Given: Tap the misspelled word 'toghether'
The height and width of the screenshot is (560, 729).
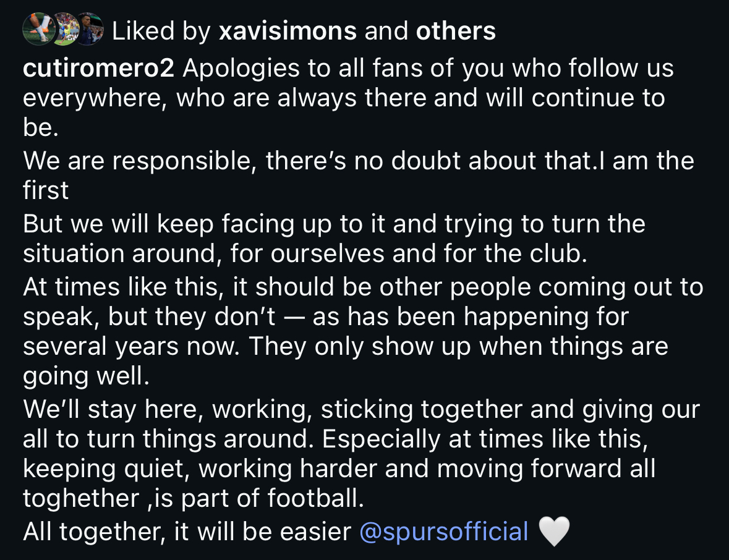Looking at the screenshot, I should tap(81, 499).
